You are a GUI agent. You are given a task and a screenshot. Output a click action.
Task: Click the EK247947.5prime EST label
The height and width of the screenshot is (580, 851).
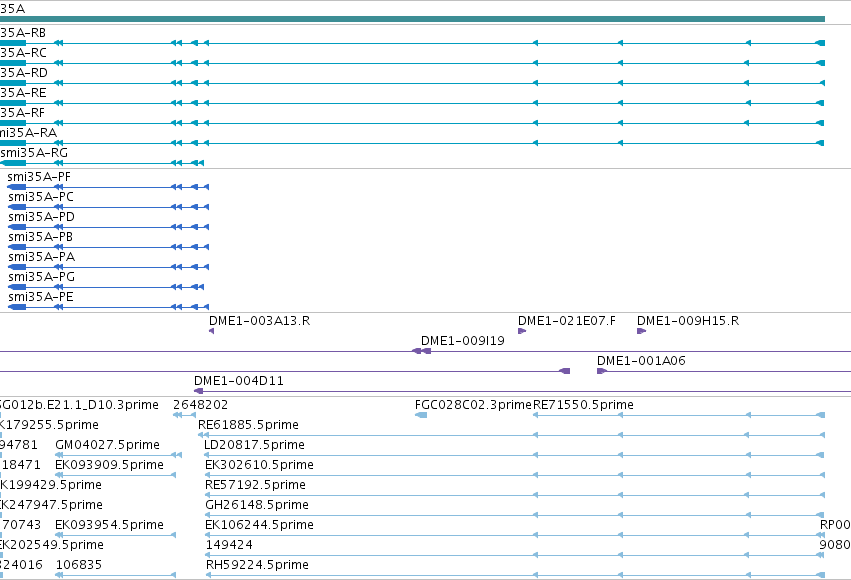coord(52,505)
